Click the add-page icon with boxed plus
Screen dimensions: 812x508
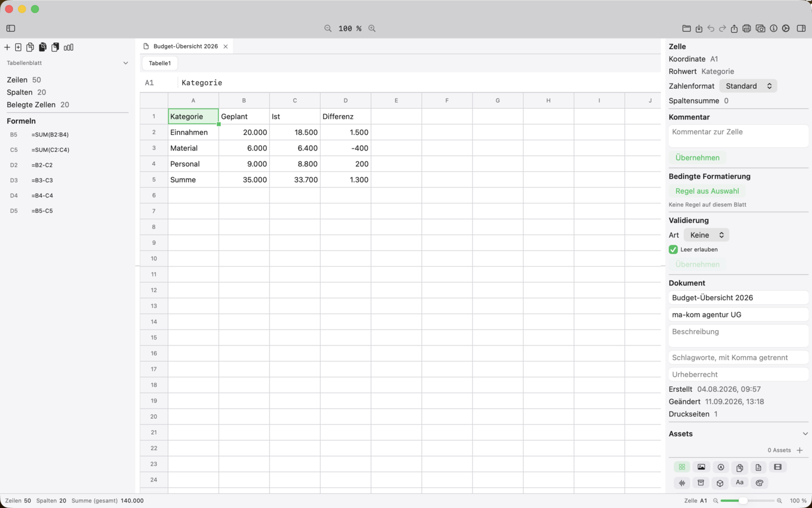pyautogui.click(x=18, y=47)
